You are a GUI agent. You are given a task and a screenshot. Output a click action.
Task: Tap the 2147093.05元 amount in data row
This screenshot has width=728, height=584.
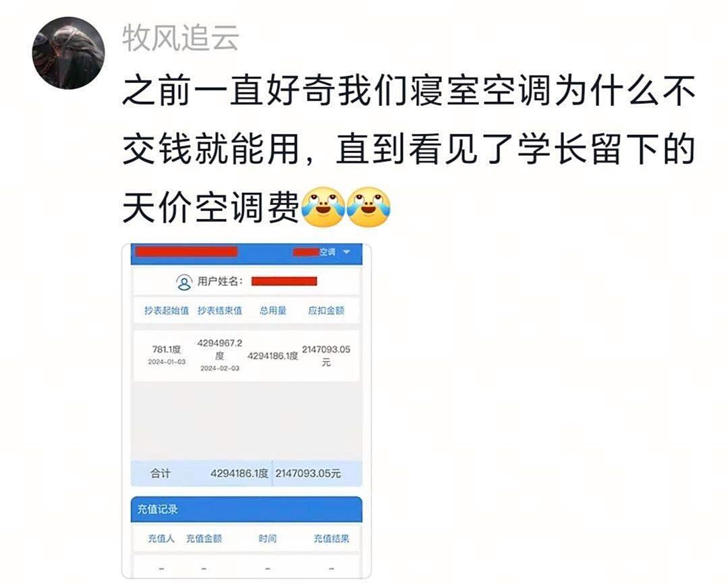326,355
